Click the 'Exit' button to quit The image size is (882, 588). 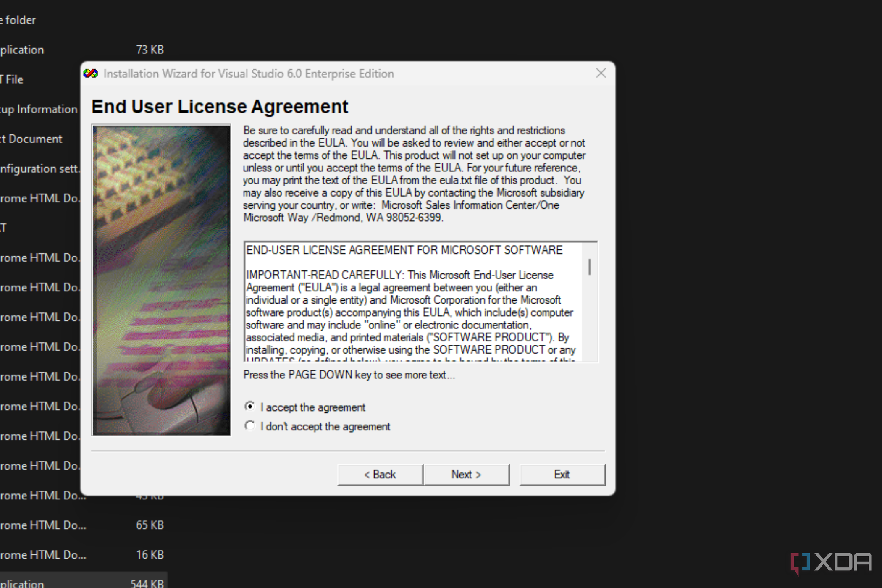pyautogui.click(x=560, y=475)
